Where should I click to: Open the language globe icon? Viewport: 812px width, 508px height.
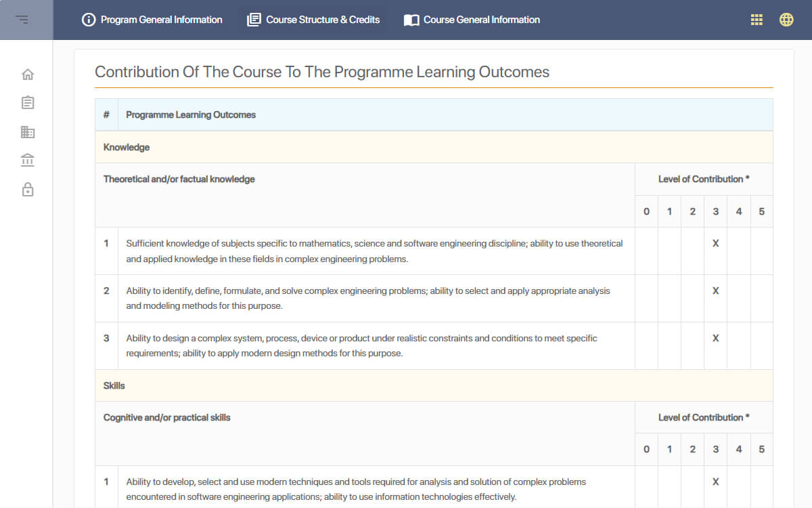[786, 20]
